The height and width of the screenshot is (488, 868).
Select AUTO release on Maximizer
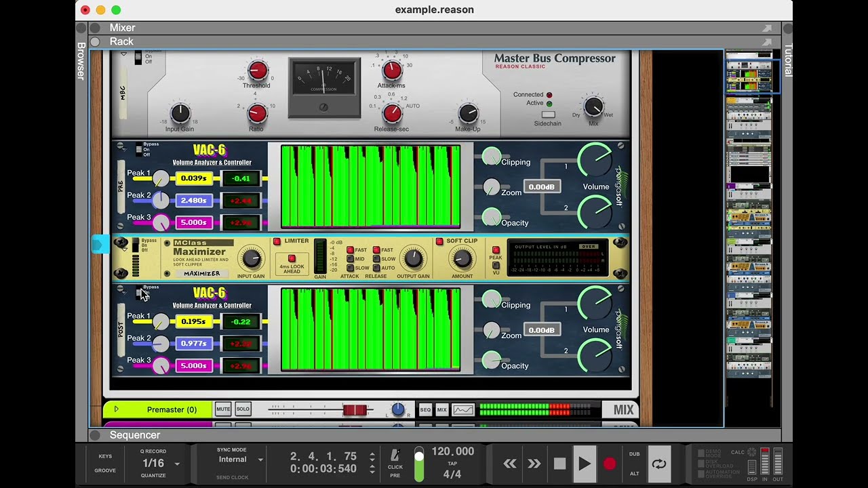(376, 268)
